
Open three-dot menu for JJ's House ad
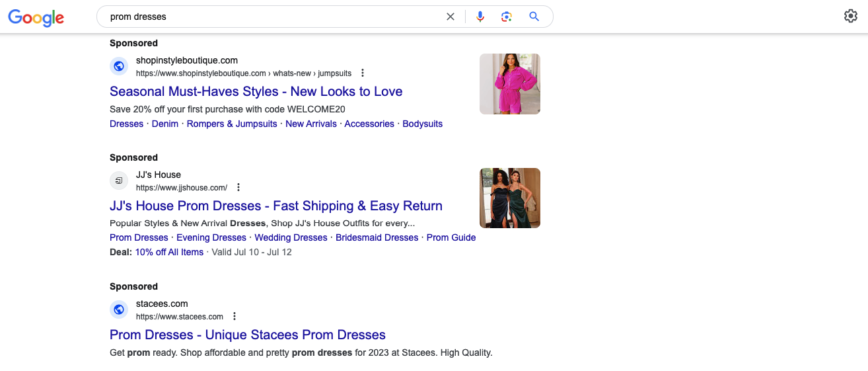238,187
